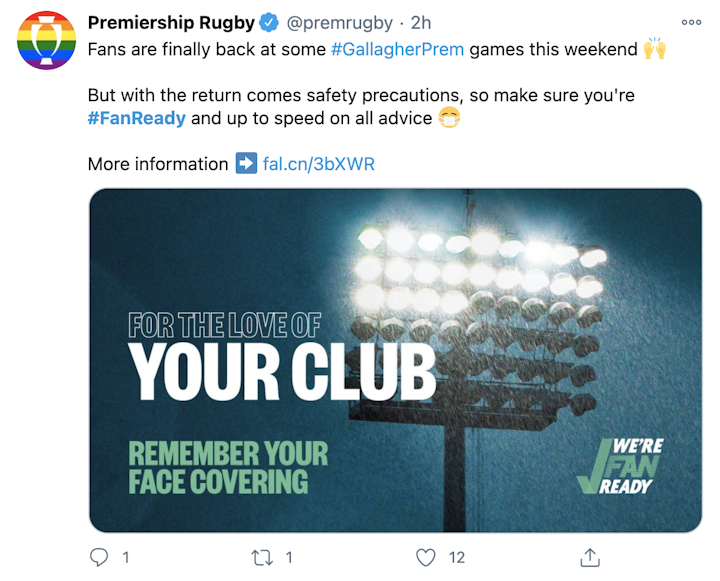Open the #FanReady hashtag
720x581 pixels.
coord(137,118)
